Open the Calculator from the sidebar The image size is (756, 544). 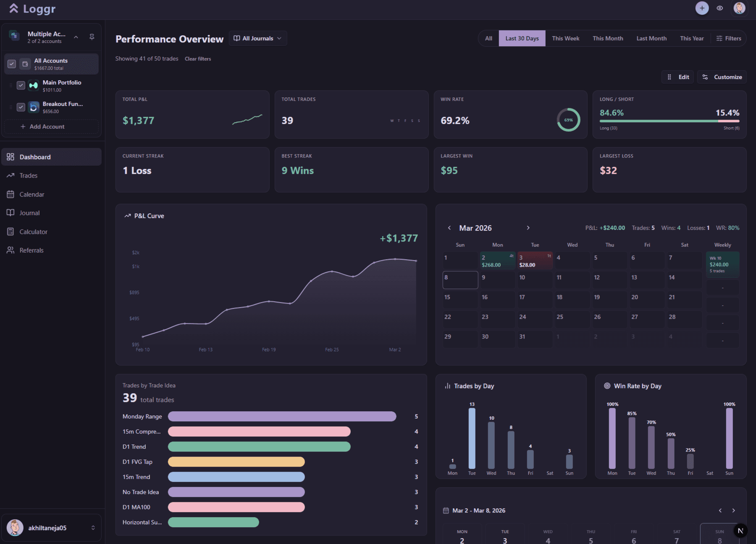(x=34, y=231)
